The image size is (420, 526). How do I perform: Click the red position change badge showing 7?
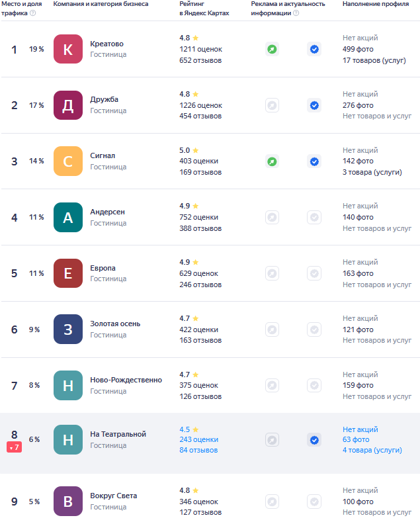pos(15,448)
